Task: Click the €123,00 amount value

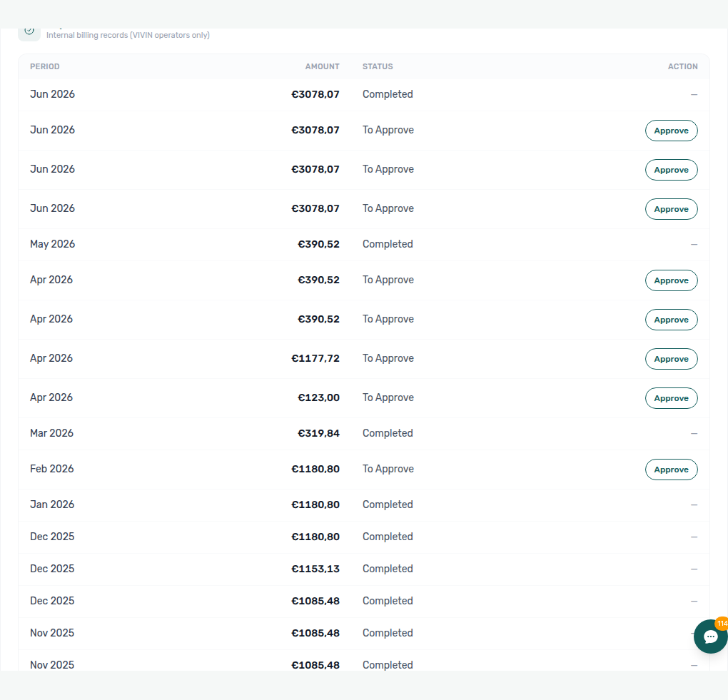Action: (318, 398)
